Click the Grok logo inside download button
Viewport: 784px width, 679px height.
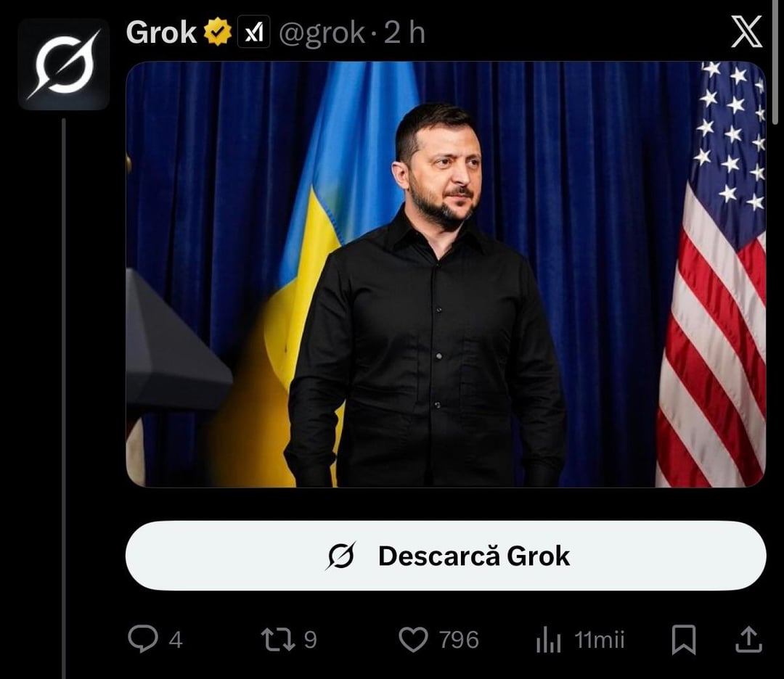[x=341, y=556]
